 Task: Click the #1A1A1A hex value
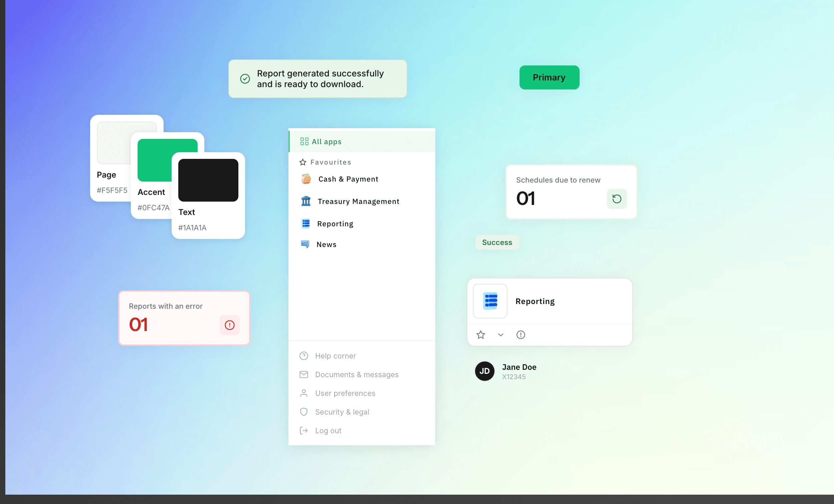pyautogui.click(x=192, y=227)
